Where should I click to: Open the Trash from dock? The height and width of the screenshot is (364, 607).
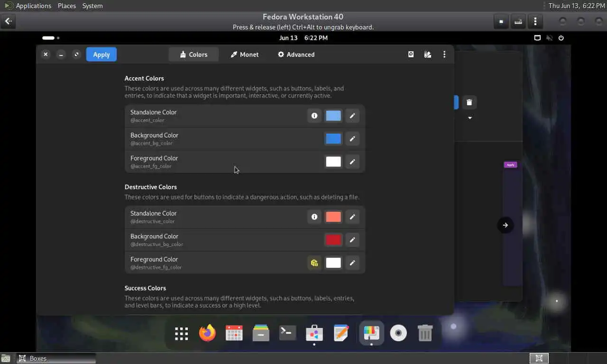point(425,333)
